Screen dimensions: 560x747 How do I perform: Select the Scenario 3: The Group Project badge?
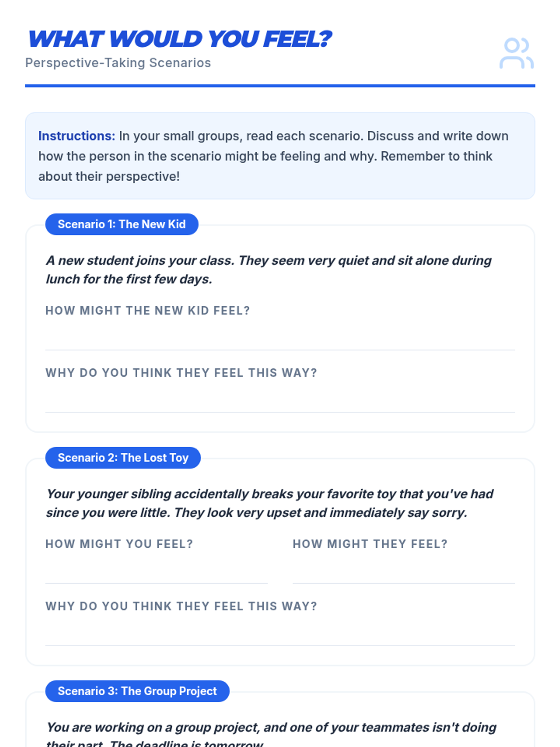pyautogui.click(x=137, y=691)
